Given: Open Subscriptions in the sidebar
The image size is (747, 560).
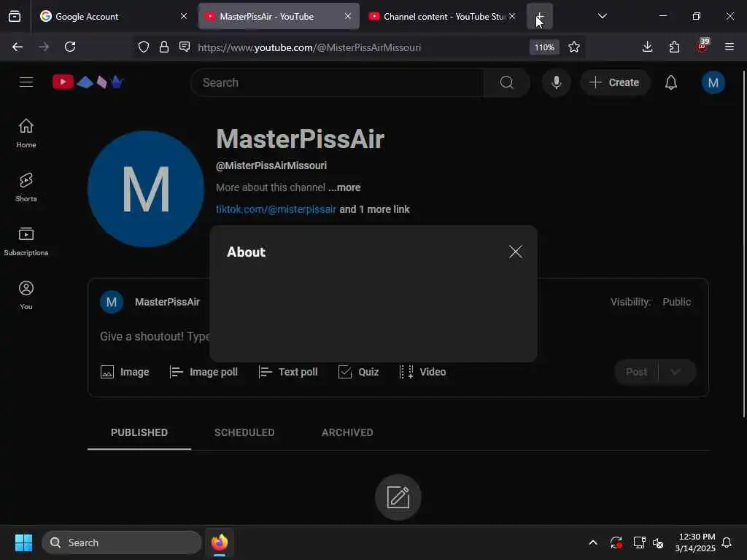Looking at the screenshot, I should [26, 241].
